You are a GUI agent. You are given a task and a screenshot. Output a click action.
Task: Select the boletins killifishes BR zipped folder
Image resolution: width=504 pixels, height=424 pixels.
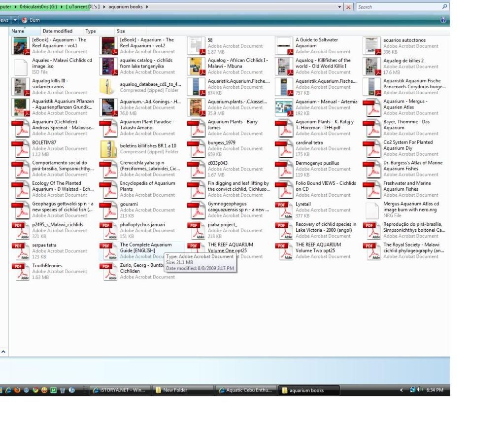pos(148,146)
